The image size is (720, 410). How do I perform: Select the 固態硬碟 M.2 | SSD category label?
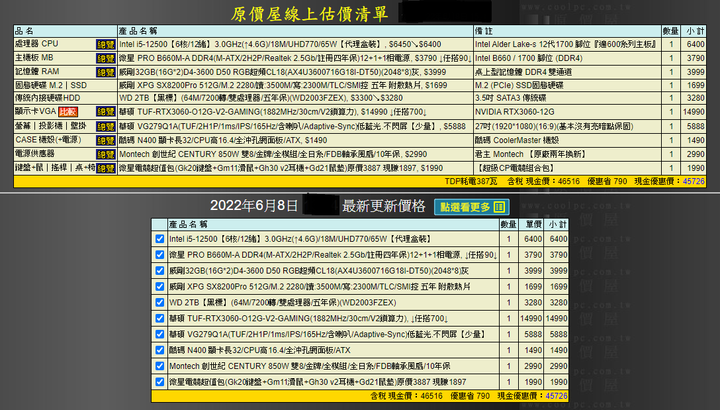51,85
